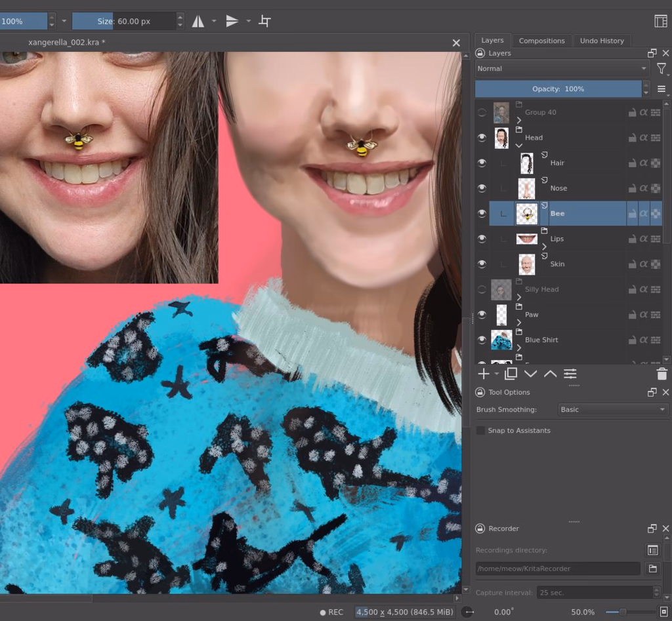Click the add new layer plus icon
The width and height of the screenshot is (672, 621).
point(484,374)
